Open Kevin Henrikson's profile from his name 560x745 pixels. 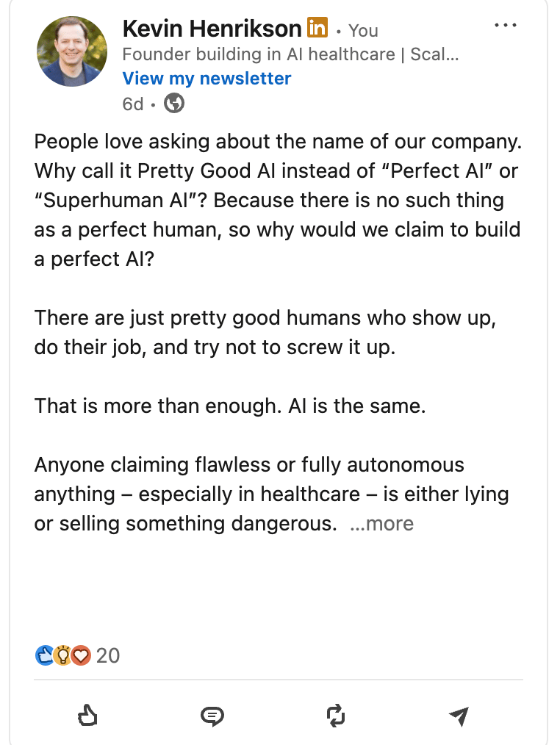(212, 29)
